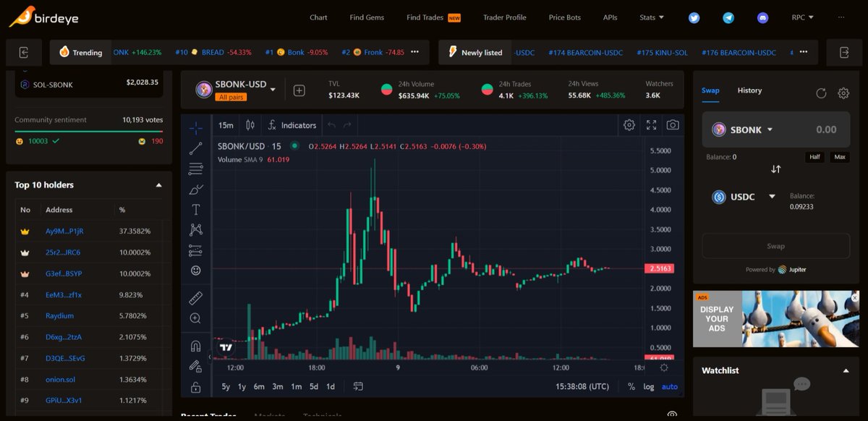Select the zoom-in tool
868x421 pixels.
[195, 318]
